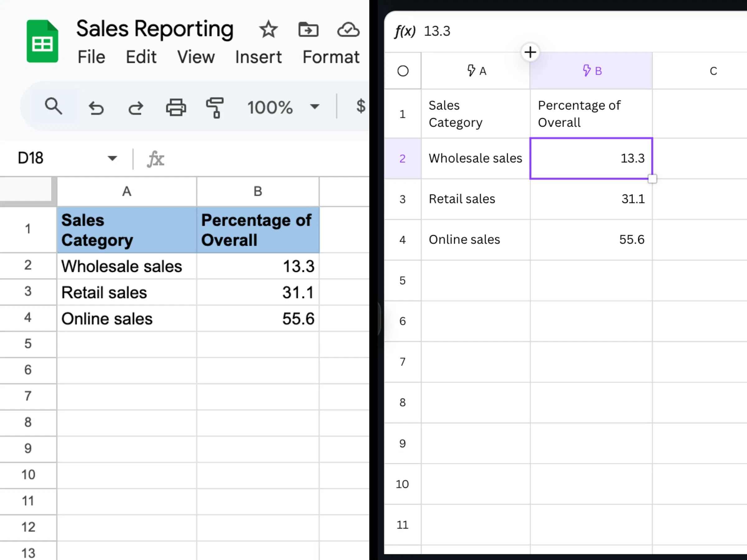Click selected 13.3 cell in right table

click(591, 158)
